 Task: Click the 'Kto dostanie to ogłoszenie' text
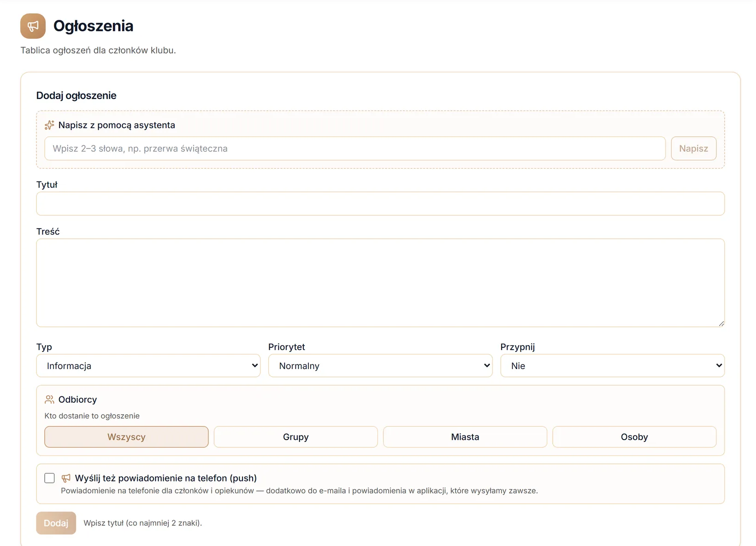[x=92, y=416]
